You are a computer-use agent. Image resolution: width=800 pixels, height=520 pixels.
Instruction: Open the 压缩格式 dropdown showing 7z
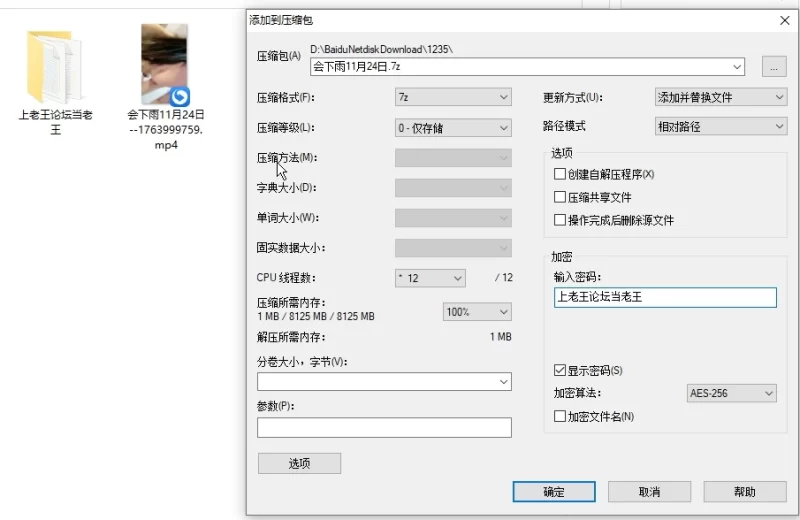click(453, 97)
